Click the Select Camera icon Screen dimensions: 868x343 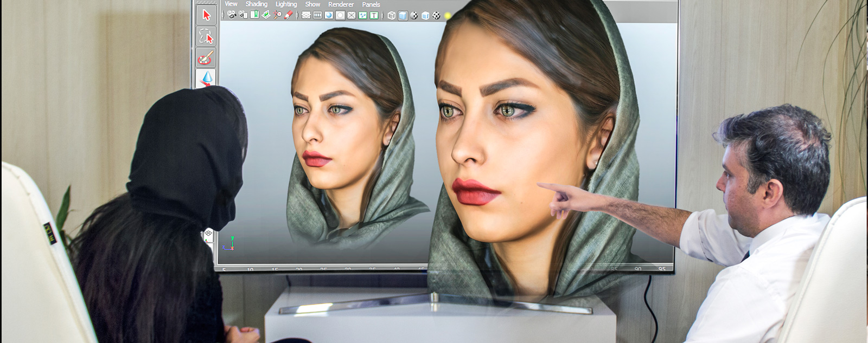tap(232, 15)
